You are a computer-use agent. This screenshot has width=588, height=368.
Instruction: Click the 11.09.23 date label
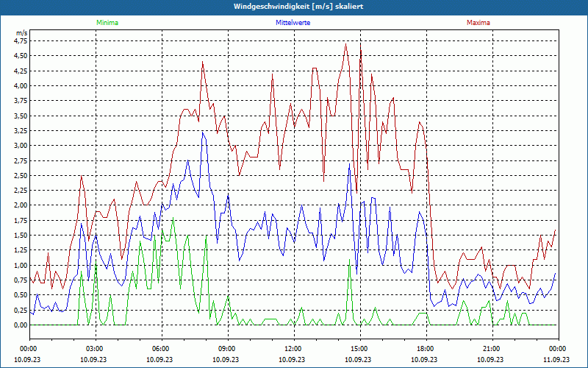point(556,359)
